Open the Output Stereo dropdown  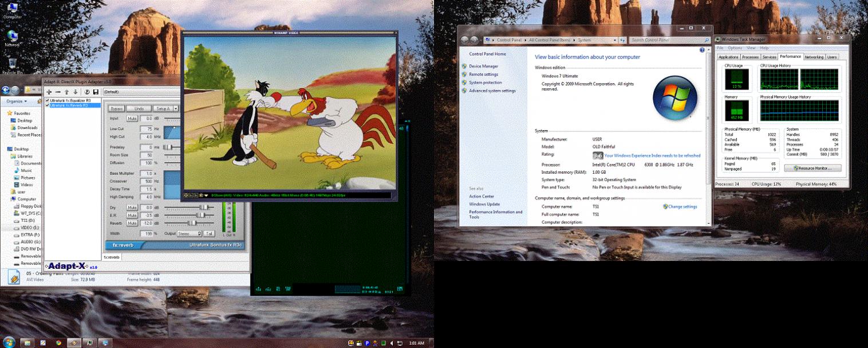point(190,233)
